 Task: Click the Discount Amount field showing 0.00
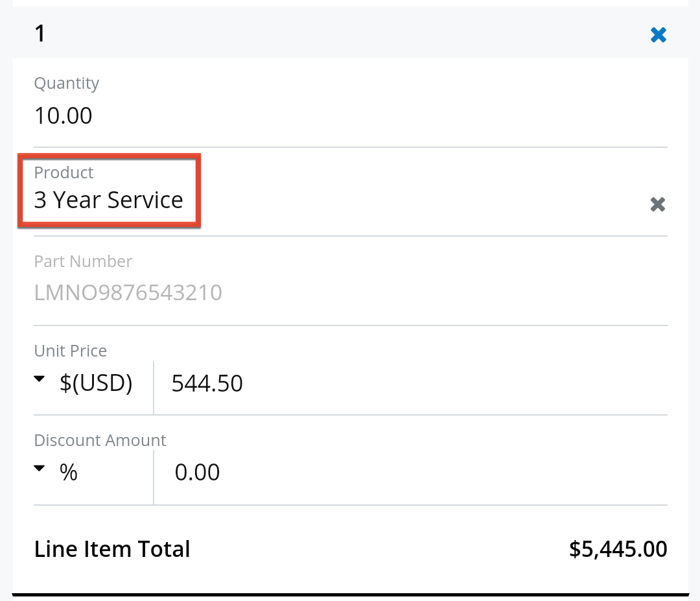(x=198, y=473)
